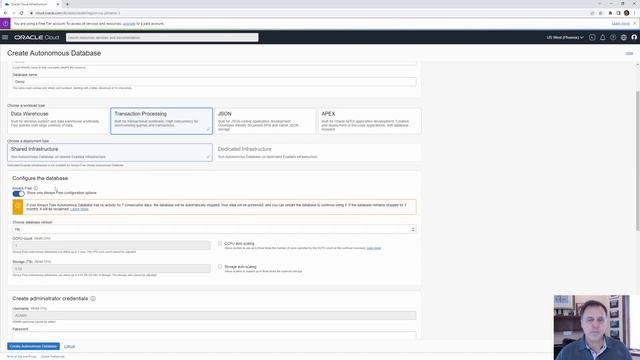Click the browser side panel icon

tap(618, 13)
